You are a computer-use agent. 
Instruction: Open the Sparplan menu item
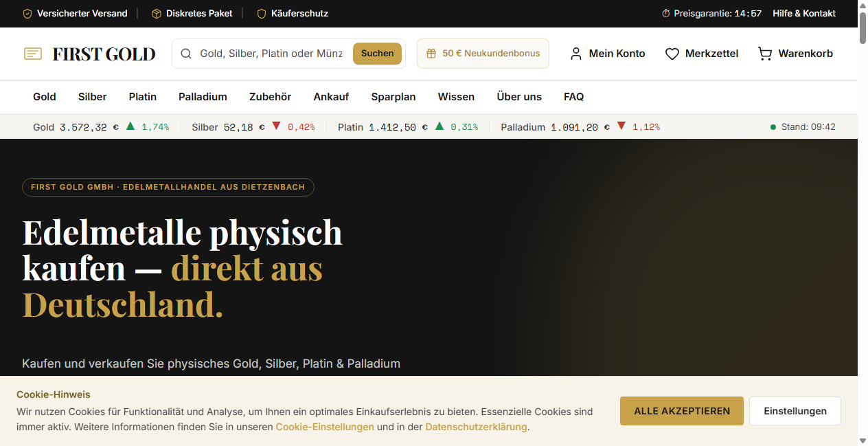[393, 97]
